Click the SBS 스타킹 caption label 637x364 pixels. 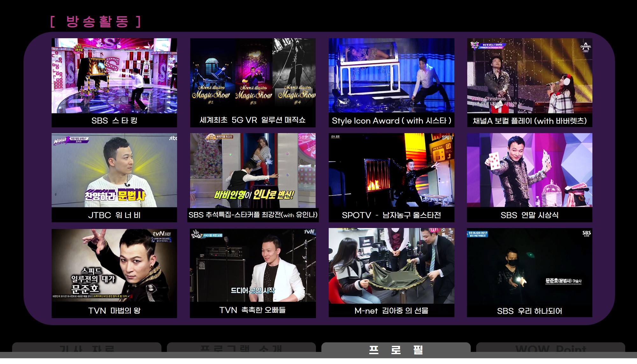click(114, 121)
